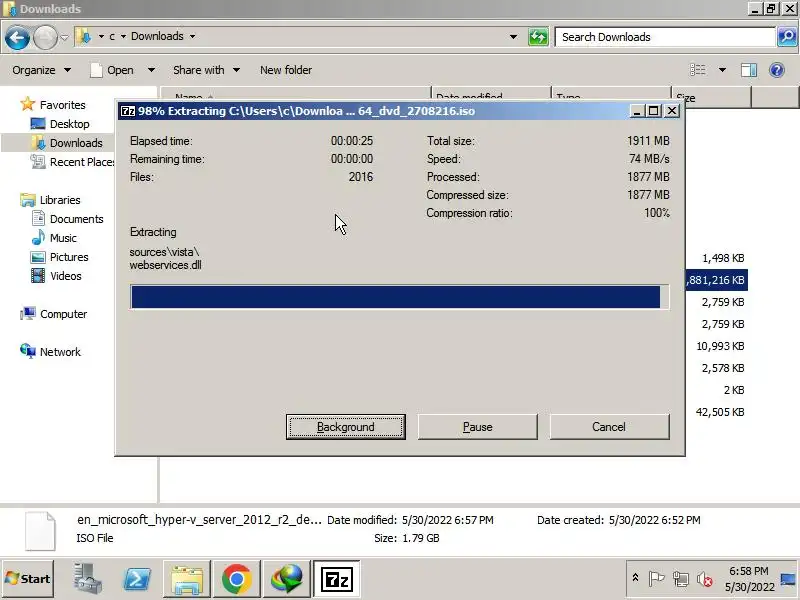Open the recent pages dropdown arrow
Viewport: 800px width, 600px height.
click(x=64, y=37)
